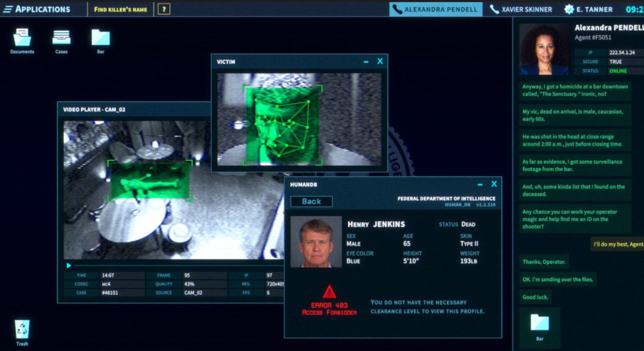This screenshot has width=644, height=351.
Task: Click Henry Jenkins profile photo
Action: (316, 242)
